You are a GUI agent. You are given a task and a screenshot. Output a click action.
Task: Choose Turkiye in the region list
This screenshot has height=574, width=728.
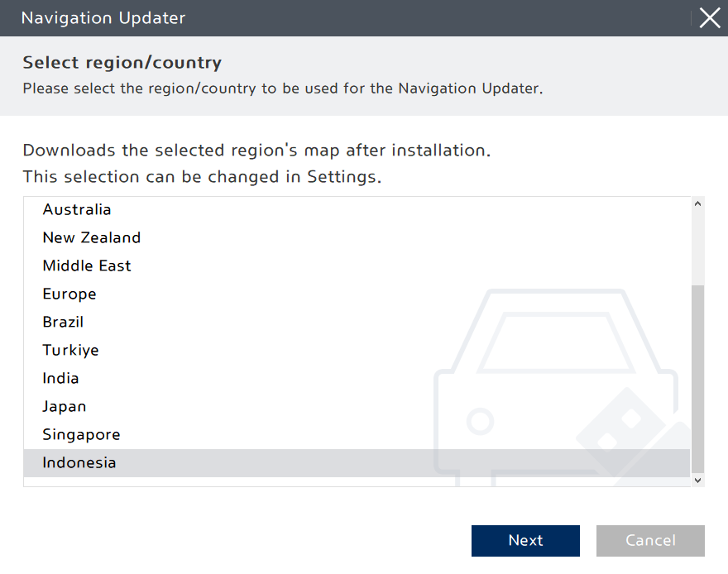(x=71, y=351)
